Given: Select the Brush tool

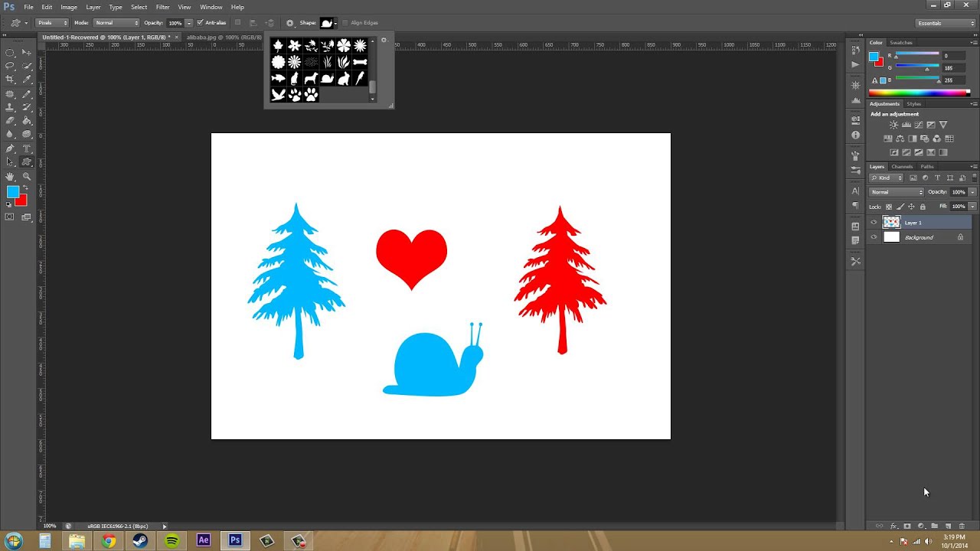Looking at the screenshot, I should 27,93.
